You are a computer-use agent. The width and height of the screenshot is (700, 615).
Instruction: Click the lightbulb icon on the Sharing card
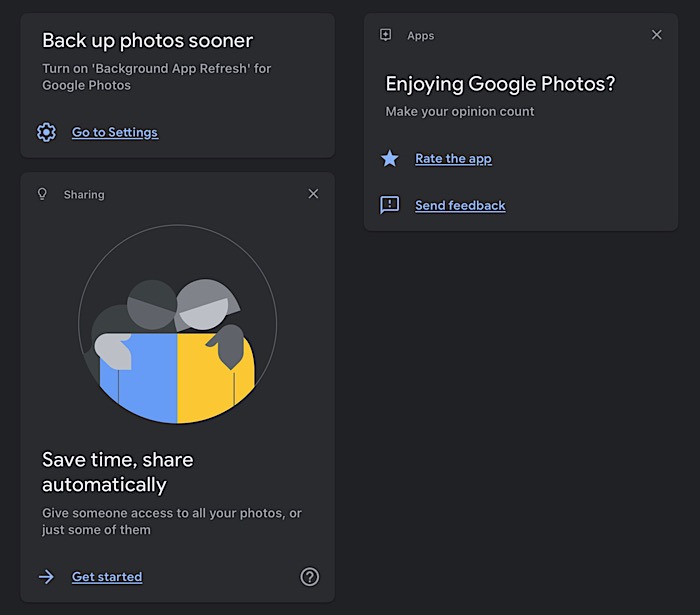[42, 194]
